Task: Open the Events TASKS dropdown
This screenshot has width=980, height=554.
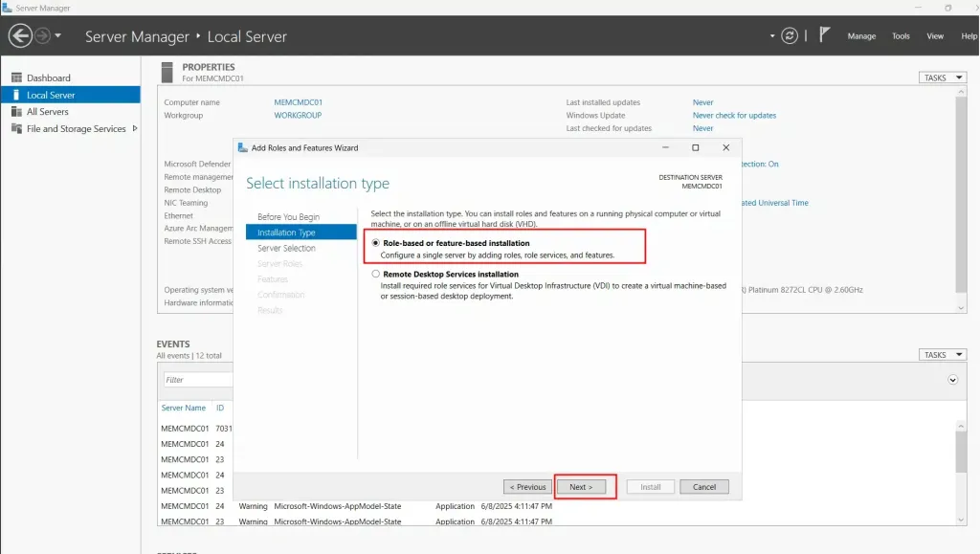Action: tap(942, 355)
